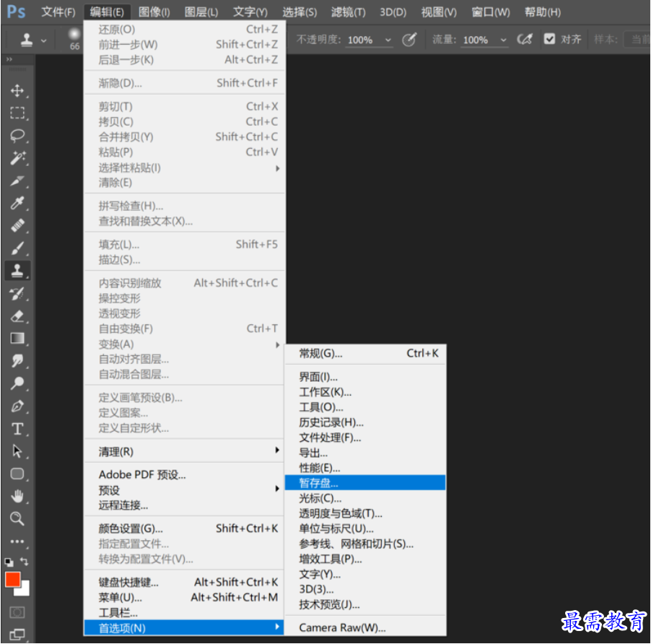
Task: Select the Hand tool
Action: 17,496
